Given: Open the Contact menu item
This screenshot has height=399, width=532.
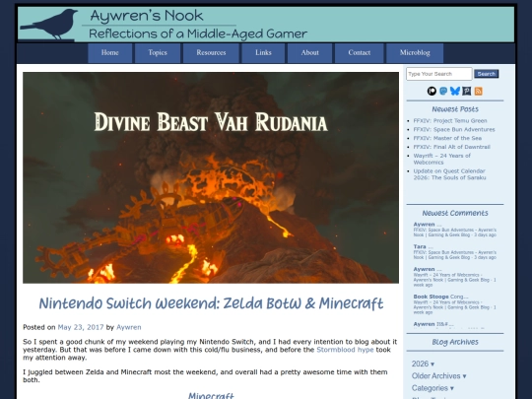Looking at the screenshot, I should pos(360,53).
